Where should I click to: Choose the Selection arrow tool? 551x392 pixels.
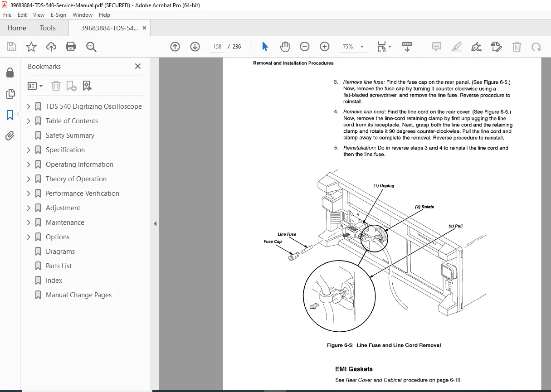(265, 47)
